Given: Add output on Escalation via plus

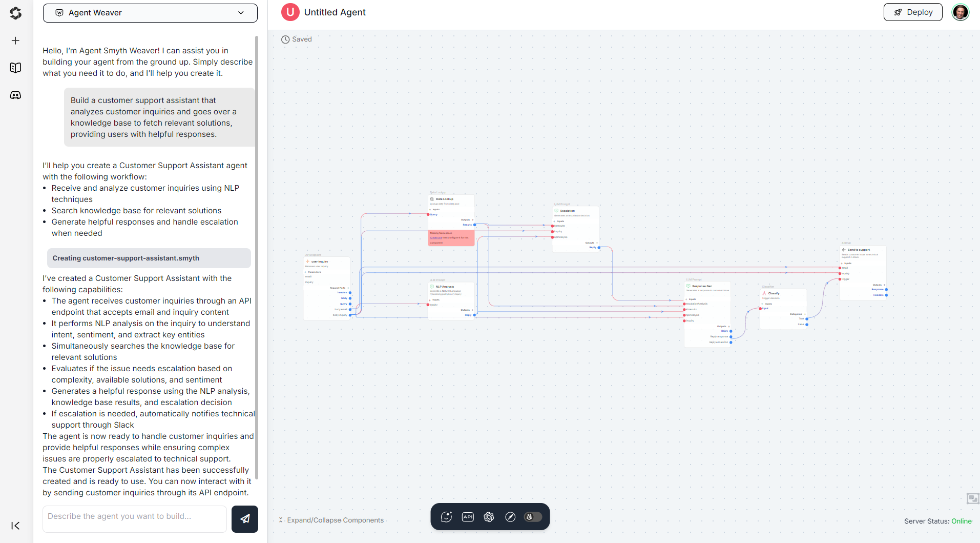Looking at the screenshot, I should click(597, 243).
